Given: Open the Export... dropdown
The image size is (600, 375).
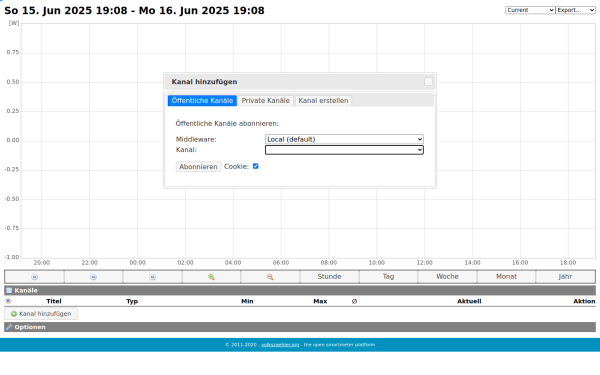Looking at the screenshot, I should point(576,10).
